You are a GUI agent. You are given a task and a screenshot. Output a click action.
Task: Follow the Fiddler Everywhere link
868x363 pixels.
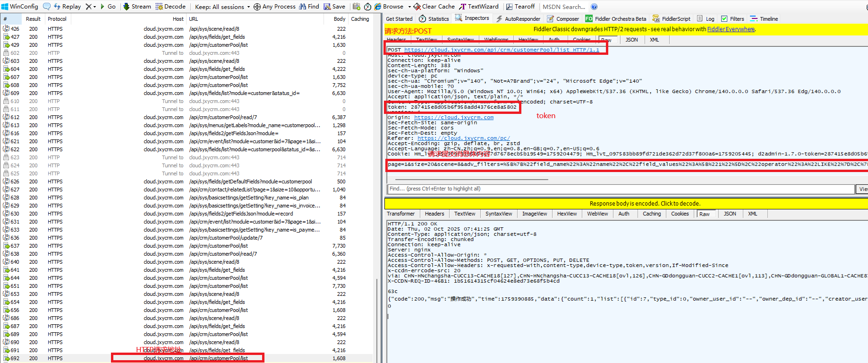point(731,29)
